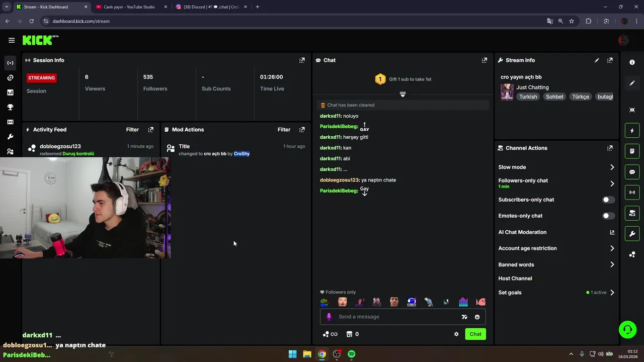Click Host Channel action
Viewport: 644px width, 362px height.
click(x=515, y=279)
